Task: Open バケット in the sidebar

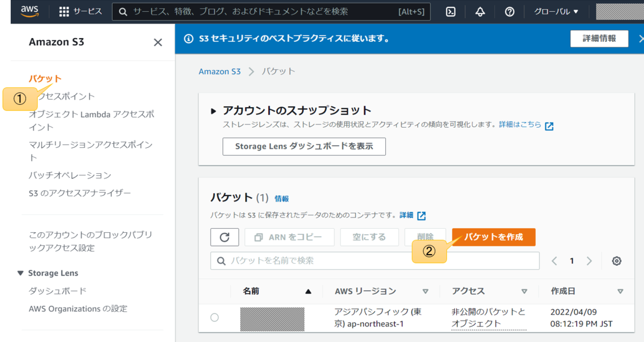Action: pyautogui.click(x=45, y=79)
